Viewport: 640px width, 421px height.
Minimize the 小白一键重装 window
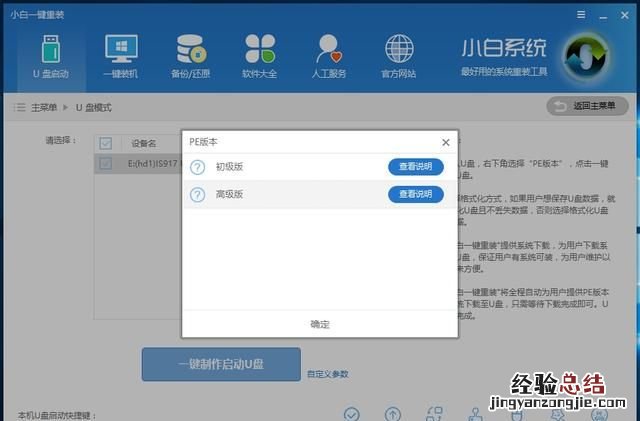pyautogui.click(x=603, y=16)
